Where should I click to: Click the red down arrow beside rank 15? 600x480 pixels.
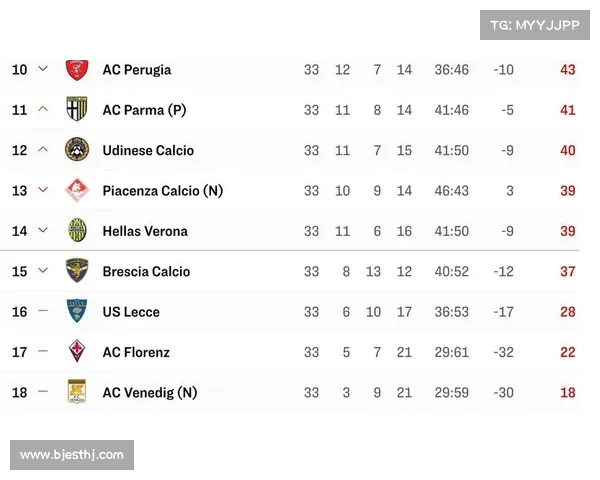[x=43, y=271]
